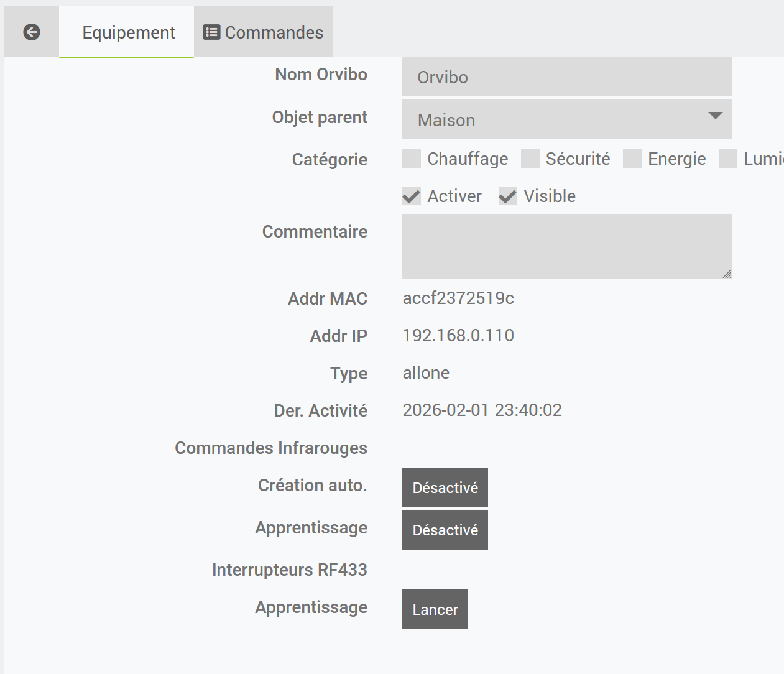Click the Commentaire textarea resize handle
Image resolution: width=784 pixels, height=674 pixels.
[x=727, y=274]
